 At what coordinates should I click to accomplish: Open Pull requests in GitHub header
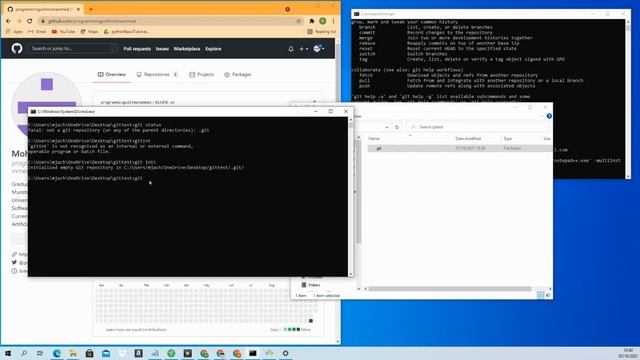137,49
